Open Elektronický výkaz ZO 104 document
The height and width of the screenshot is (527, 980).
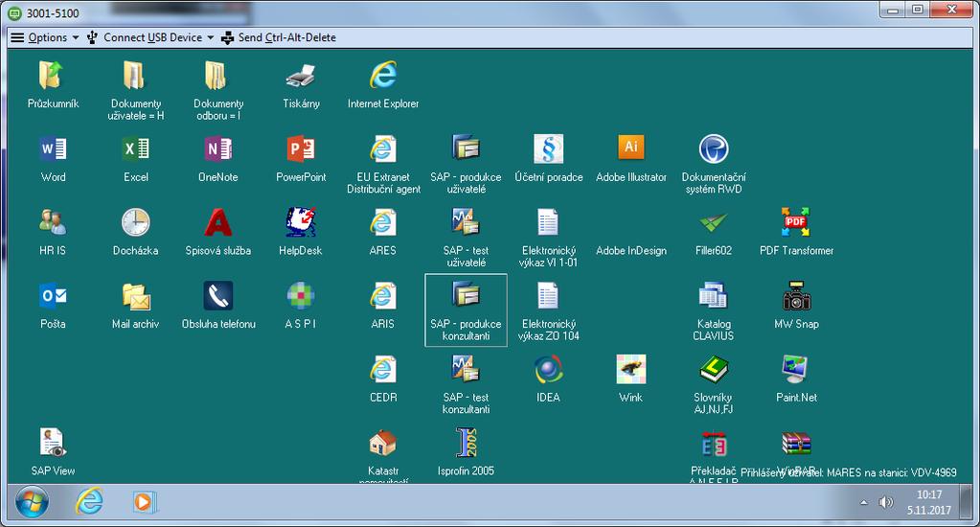pos(548,296)
